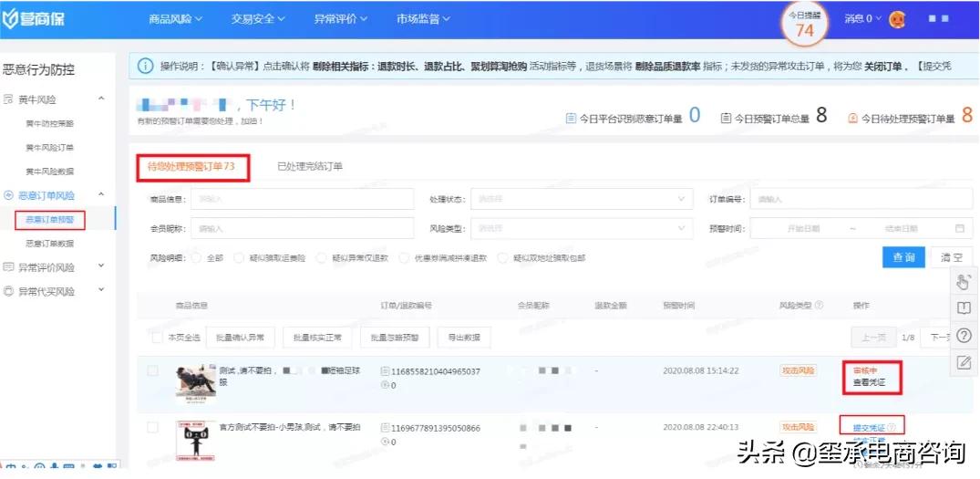Image resolution: width=980 pixels, height=479 pixels.
Task: Click the 提交凭证 link
Action: (x=870, y=428)
